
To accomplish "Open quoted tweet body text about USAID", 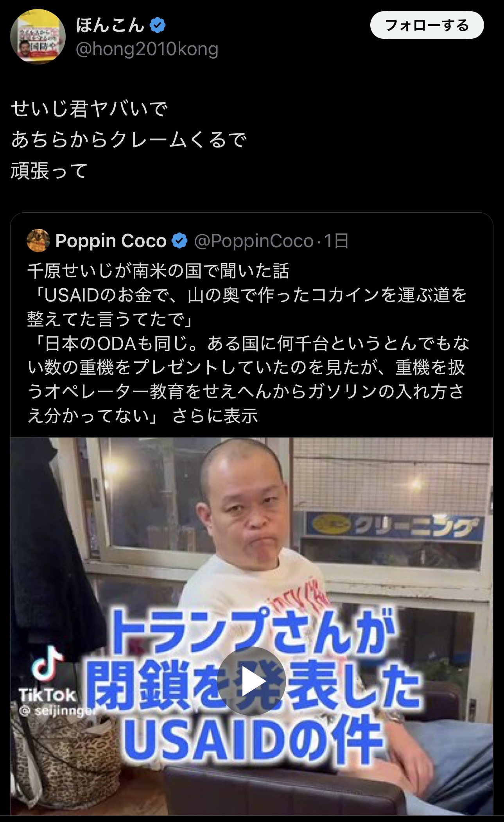I will 248,343.
